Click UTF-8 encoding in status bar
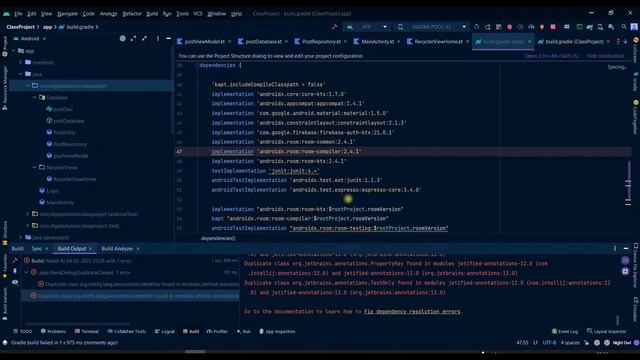Screen dimensions: 640x360 549,342
